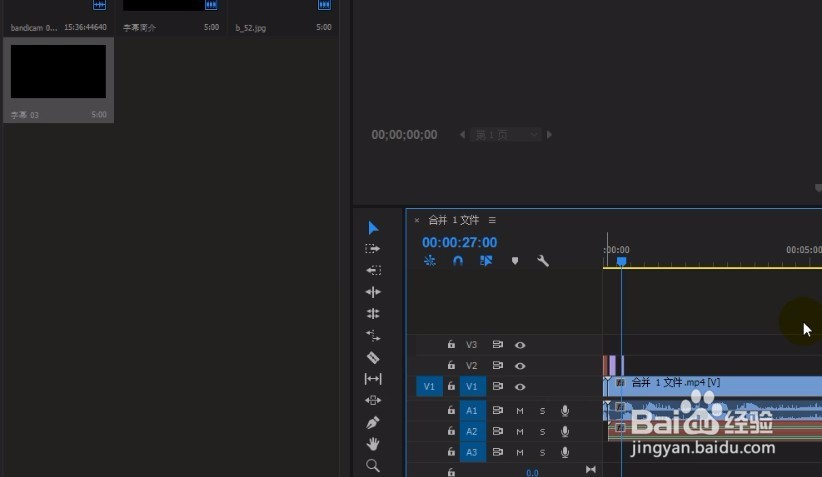
Task: Select the Razor tool
Action: tap(373, 357)
